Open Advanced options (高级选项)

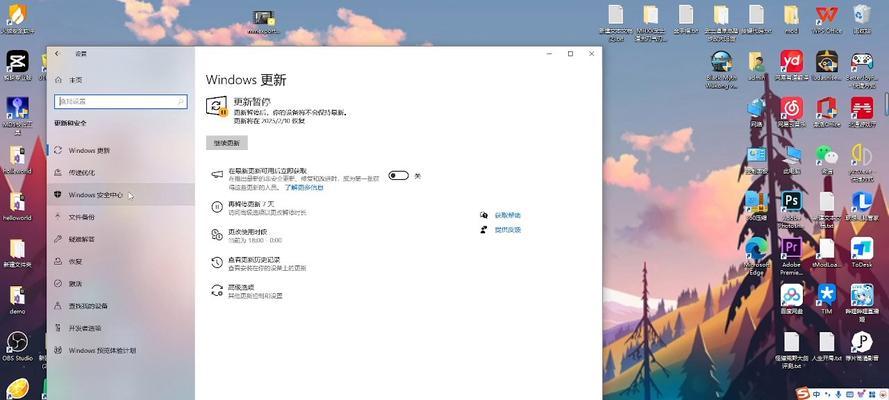(x=247, y=291)
